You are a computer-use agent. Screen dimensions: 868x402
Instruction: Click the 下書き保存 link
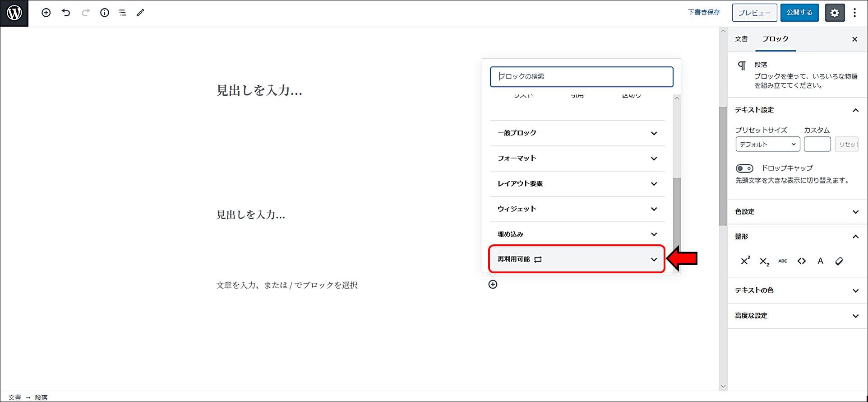click(x=704, y=12)
